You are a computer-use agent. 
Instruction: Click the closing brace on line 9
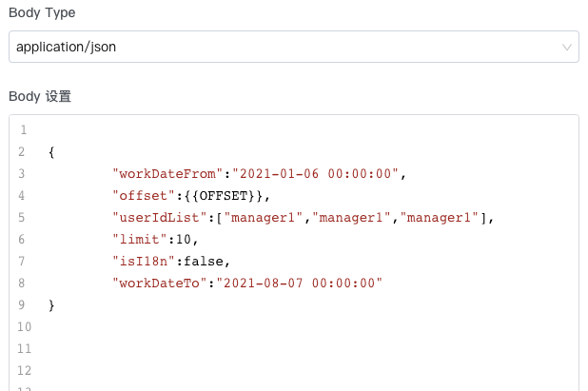[x=51, y=305]
